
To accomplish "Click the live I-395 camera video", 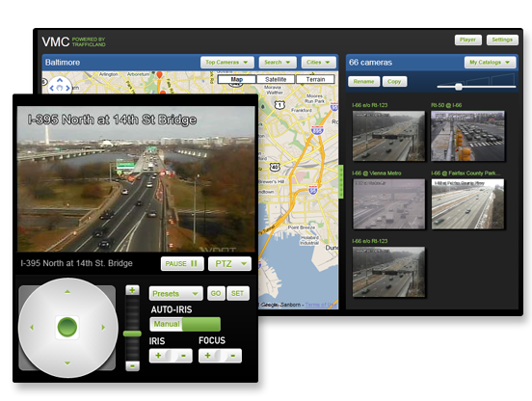I will [136, 179].
